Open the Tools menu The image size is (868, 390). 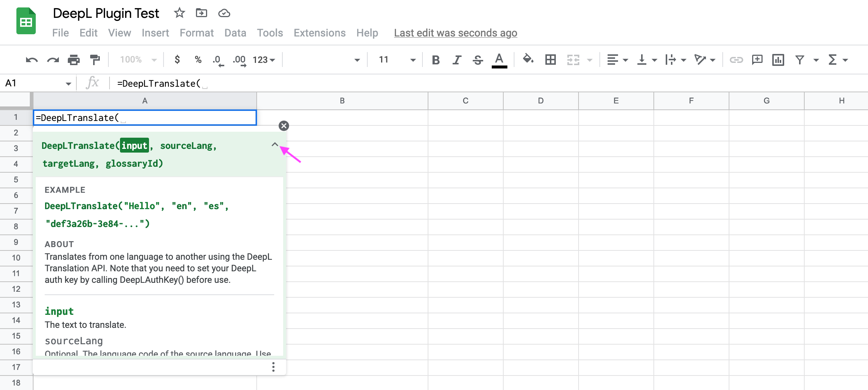click(270, 33)
